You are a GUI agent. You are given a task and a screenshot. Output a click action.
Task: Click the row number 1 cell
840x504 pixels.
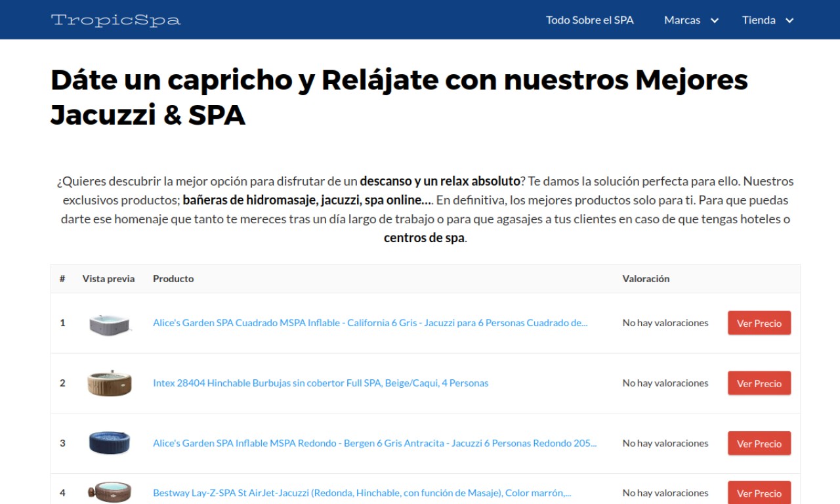click(63, 323)
